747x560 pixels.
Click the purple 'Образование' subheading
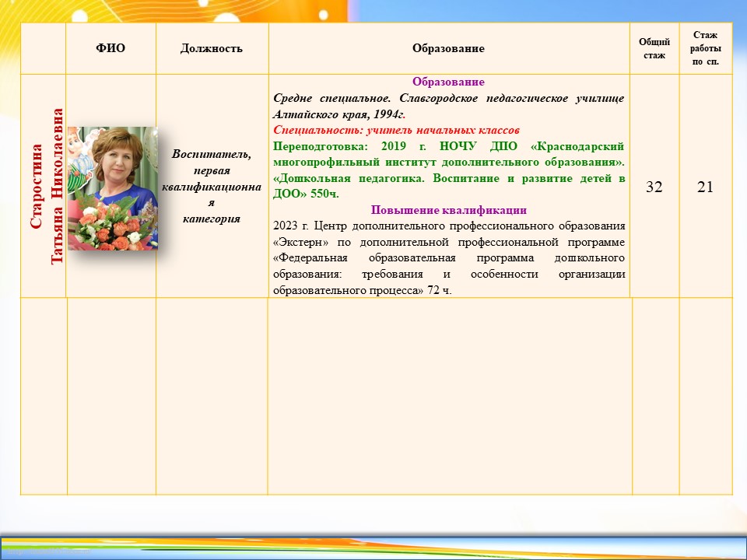(x=448, y=82)
